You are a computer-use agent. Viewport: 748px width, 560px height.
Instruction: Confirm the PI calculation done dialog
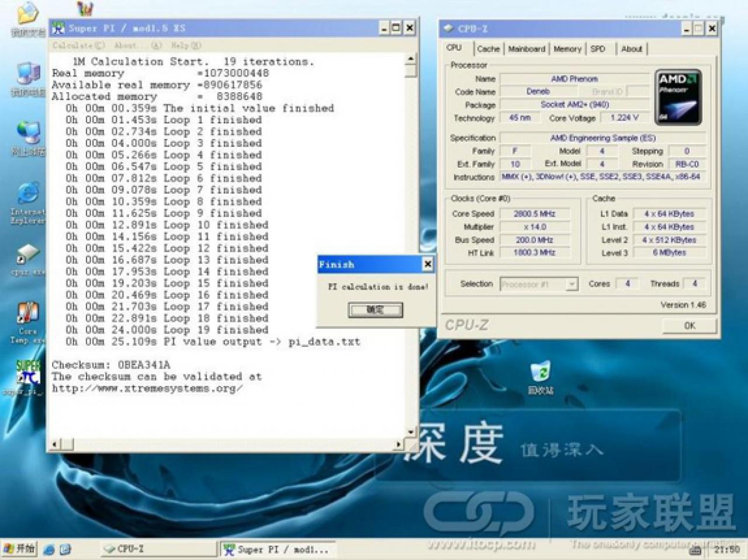point(376,309)
